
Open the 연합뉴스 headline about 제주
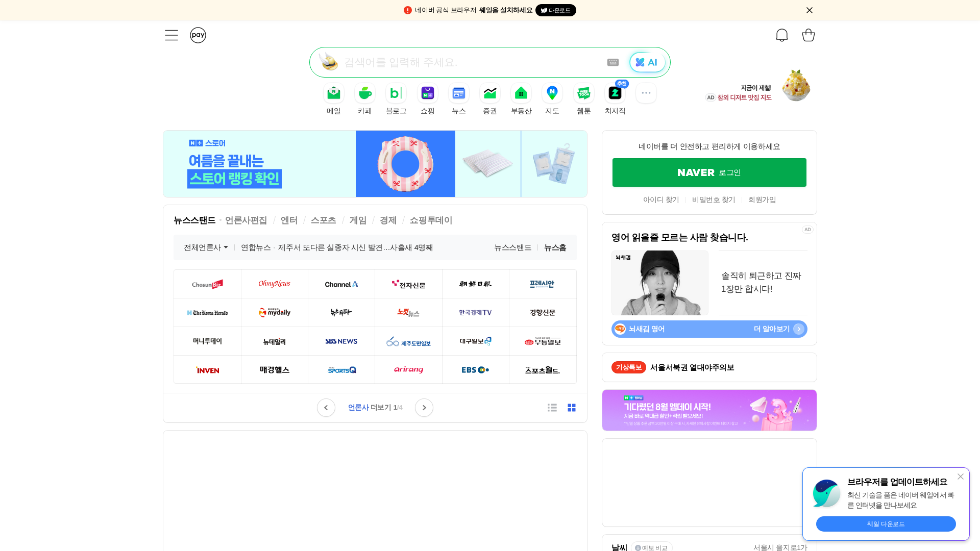(355, 247)
